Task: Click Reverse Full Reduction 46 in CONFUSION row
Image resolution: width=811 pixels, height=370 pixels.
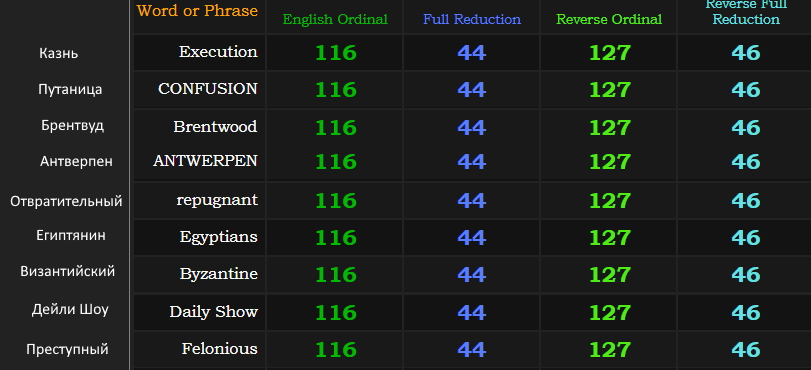Action: click(x=746, y=90)
